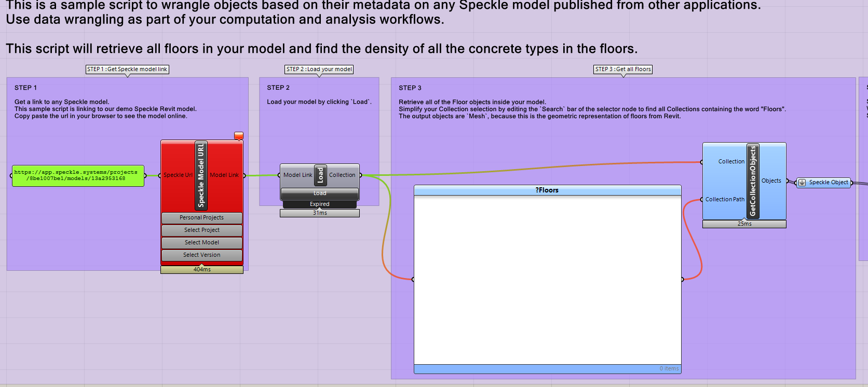The width and height of the screenshot is (868, 387).
Task: Open Personal Projects on Speckle Model URL
Action: (202, 218)
